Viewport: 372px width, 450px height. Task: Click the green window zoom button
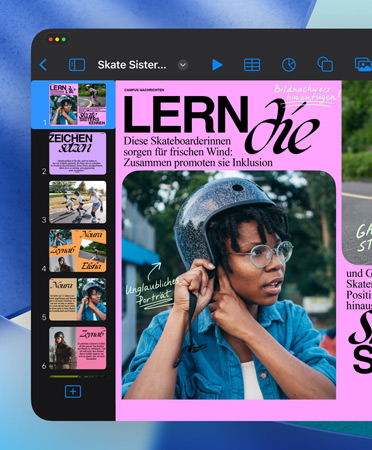[x=64, y=39]
